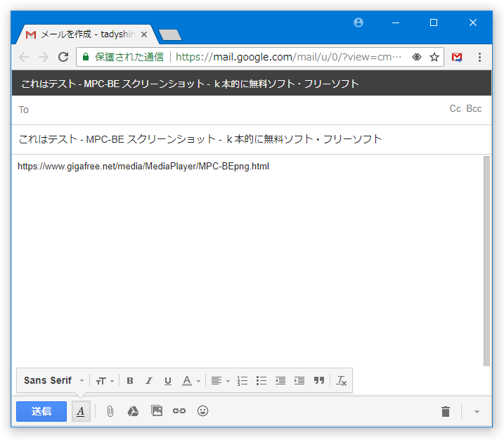This screenshot has width=504, height=440.
Task: Bookmark this page with the star
Action: (434, 57)
